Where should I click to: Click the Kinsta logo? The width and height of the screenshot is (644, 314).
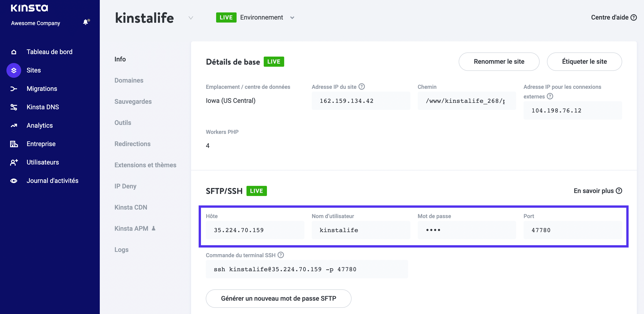[x=29, y=8]
